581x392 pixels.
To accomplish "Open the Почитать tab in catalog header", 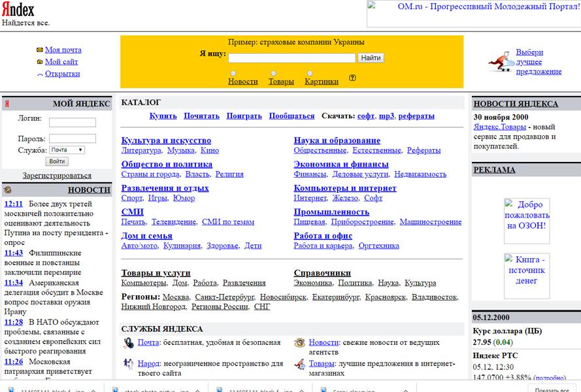I will click(201, 116).
